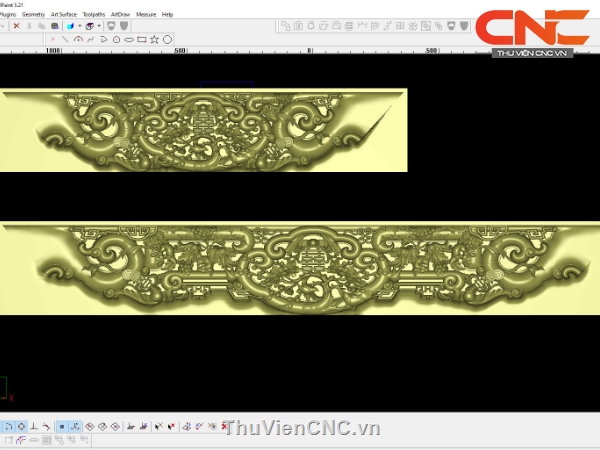
Task: Select the Rectangle drawing tool
Action: click(141, 39)
